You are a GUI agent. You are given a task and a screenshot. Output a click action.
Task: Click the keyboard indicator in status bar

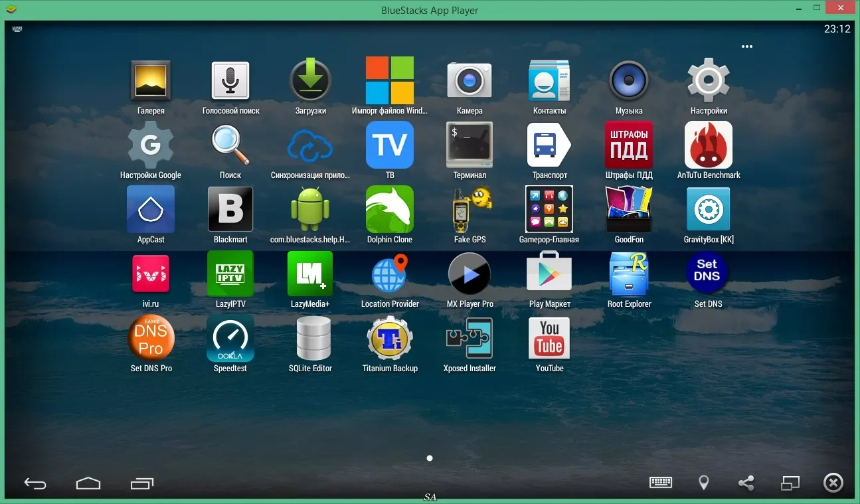pyautogui.click(x=17, y=29)
